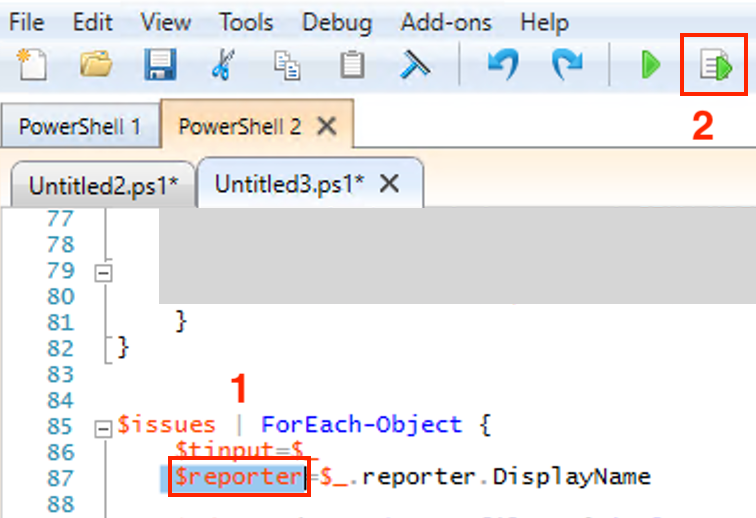Paste using the clipboard icon
This screenshot has width=756, height=518.
coord(351,66)
